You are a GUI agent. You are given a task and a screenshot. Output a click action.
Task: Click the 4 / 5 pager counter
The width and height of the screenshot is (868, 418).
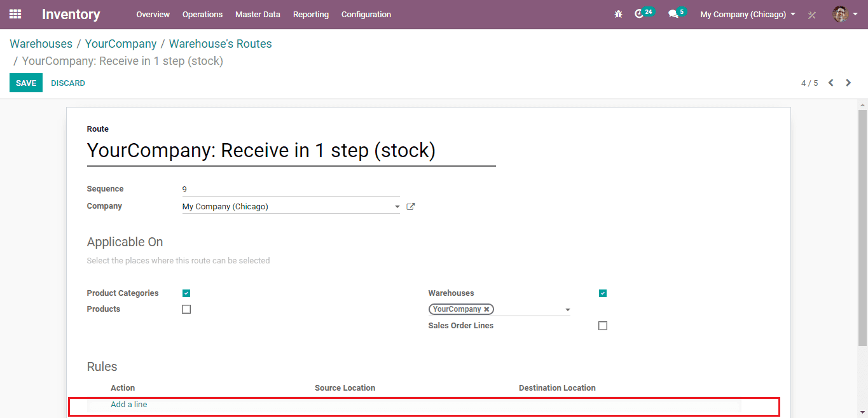(809, 83)
